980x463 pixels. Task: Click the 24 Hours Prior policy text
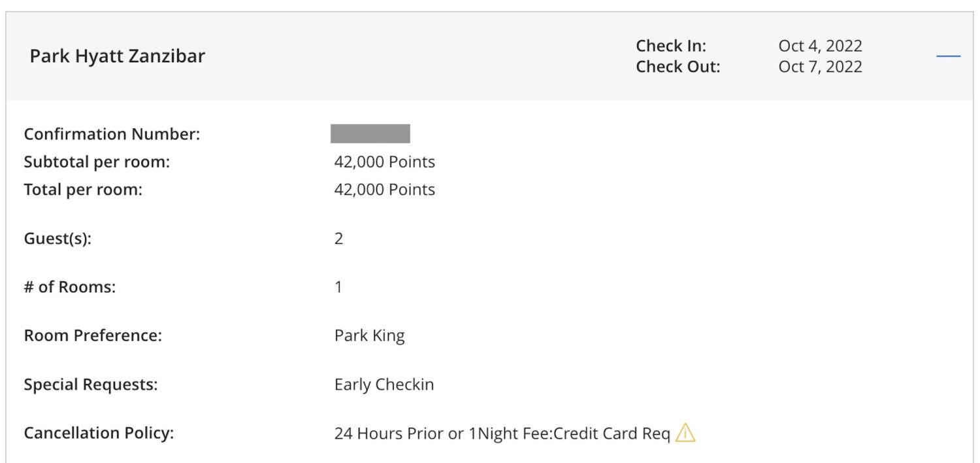pos(500,432)
